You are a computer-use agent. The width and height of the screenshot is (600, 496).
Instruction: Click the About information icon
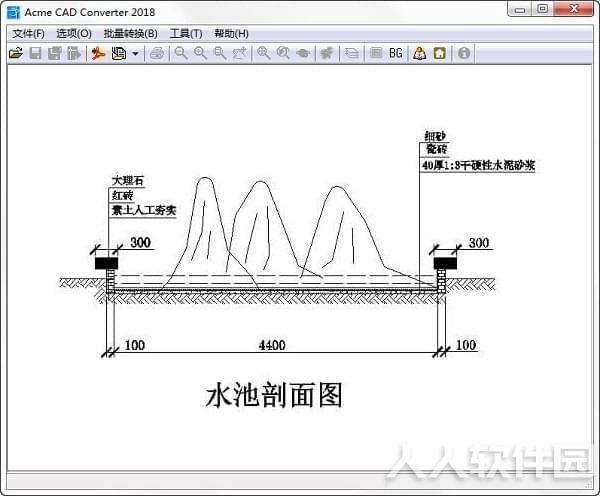point(464,53)
